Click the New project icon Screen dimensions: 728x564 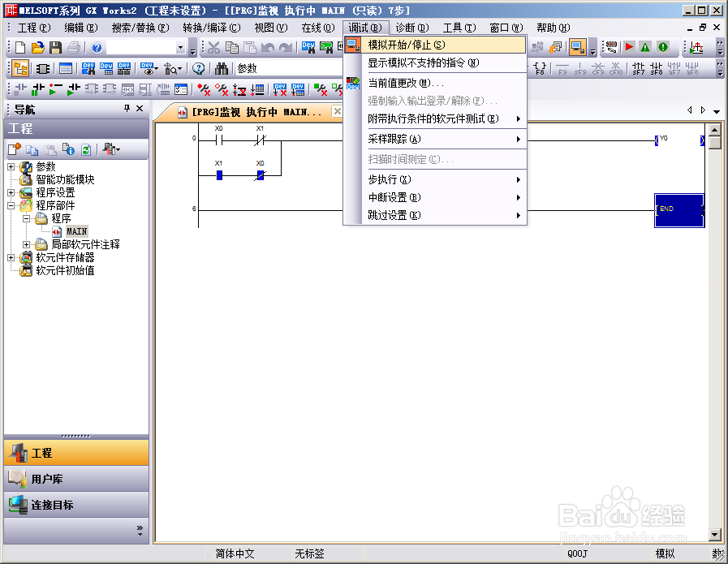click(x=20, y=47)
